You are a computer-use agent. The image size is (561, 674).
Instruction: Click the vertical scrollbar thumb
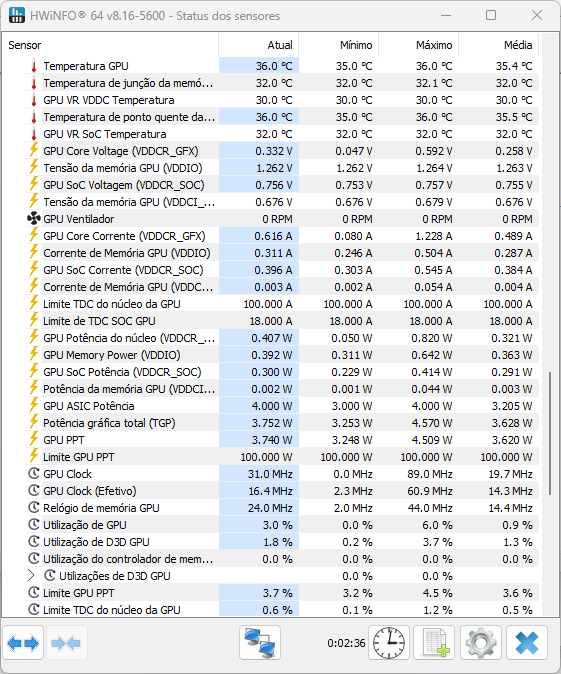[x=550, y=433]
